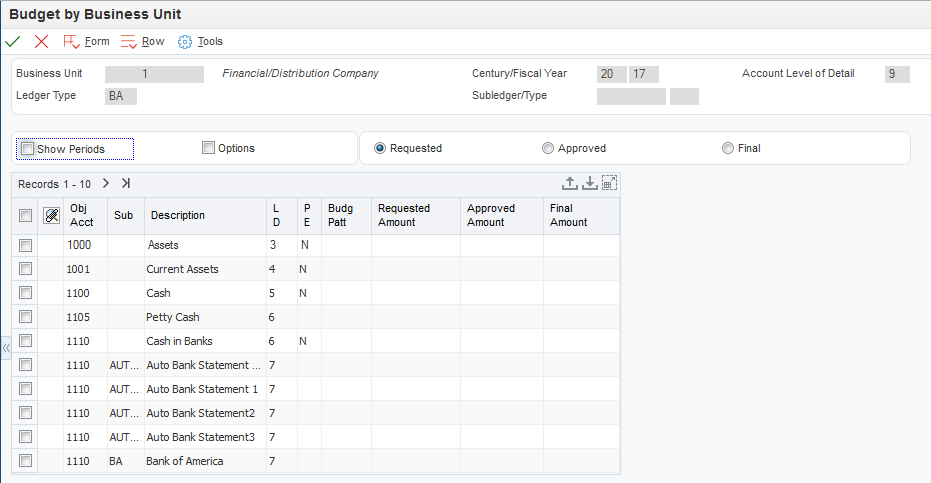
Task: Tick the Options checkbox
Action: click(209, 148)
